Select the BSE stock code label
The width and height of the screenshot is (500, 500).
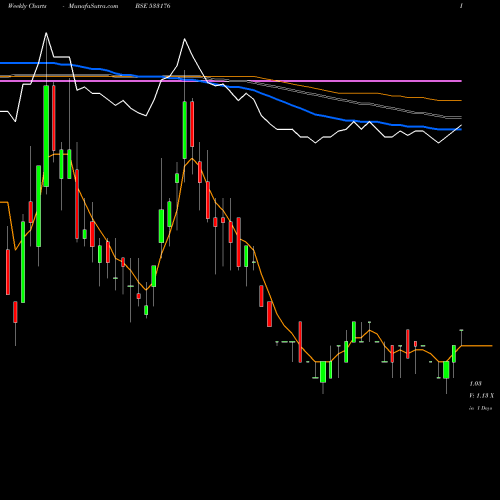coord(153,6)
